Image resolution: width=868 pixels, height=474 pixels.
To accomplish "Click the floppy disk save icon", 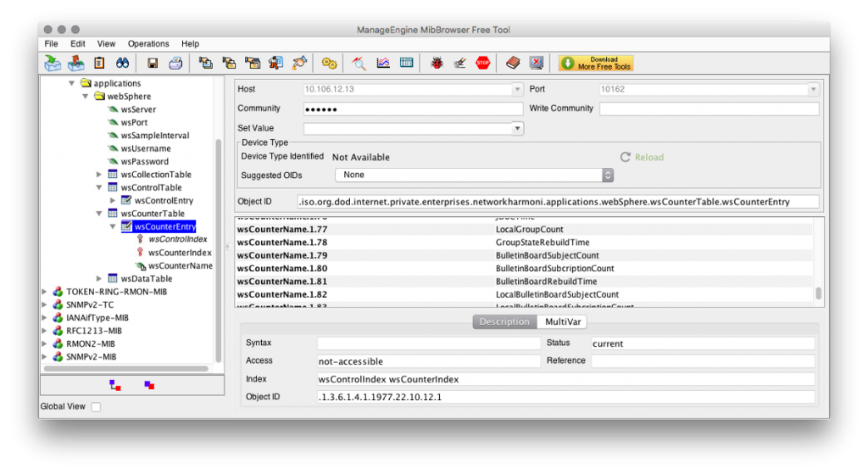I will pyautogui.click(x=153, y=63).
